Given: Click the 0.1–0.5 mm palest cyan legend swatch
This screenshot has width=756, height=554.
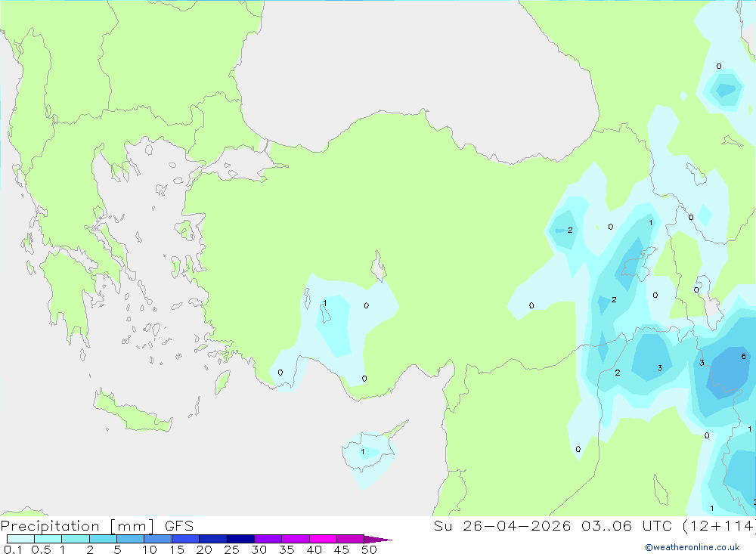Looking at the screenshot, I should (x=20, y=539).
